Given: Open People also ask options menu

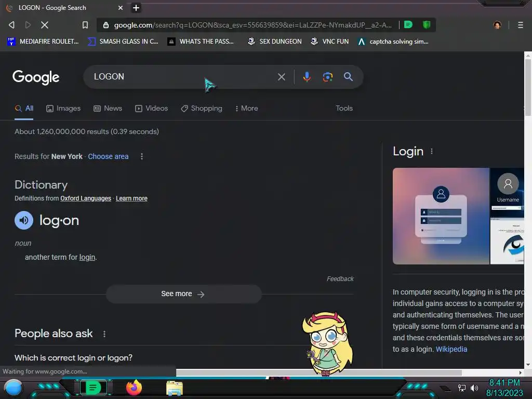Looking at the screenshot, I should pos(104,334).
